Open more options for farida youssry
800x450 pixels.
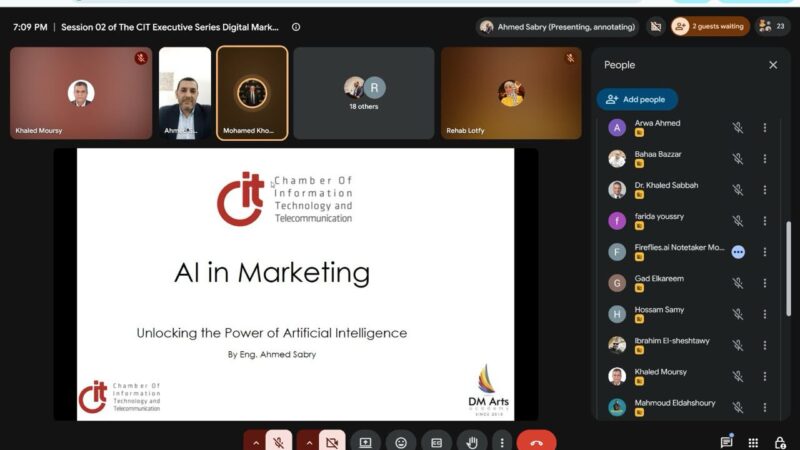[x=765, y=221]
